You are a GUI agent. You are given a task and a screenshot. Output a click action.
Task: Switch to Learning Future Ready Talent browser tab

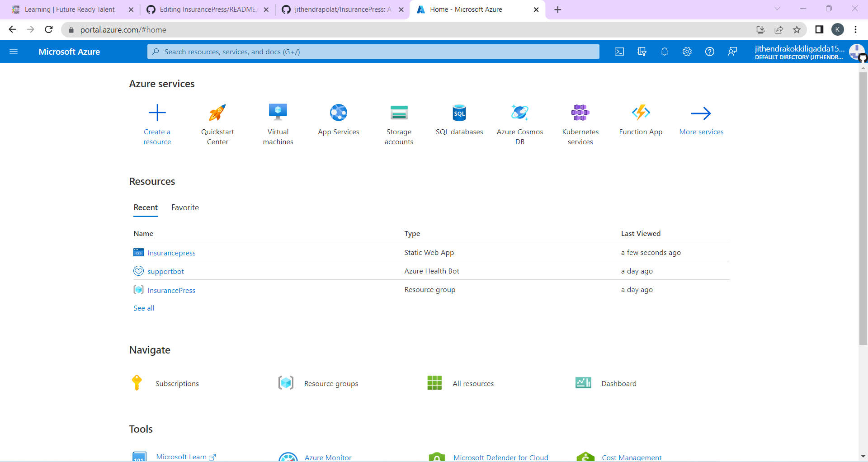(70, 9)
